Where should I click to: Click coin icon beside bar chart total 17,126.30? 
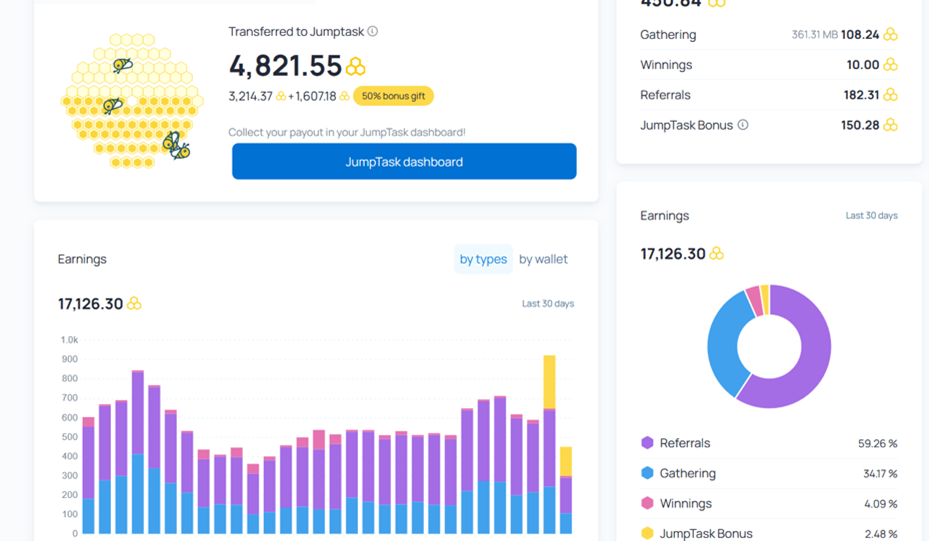coord(134,303)
